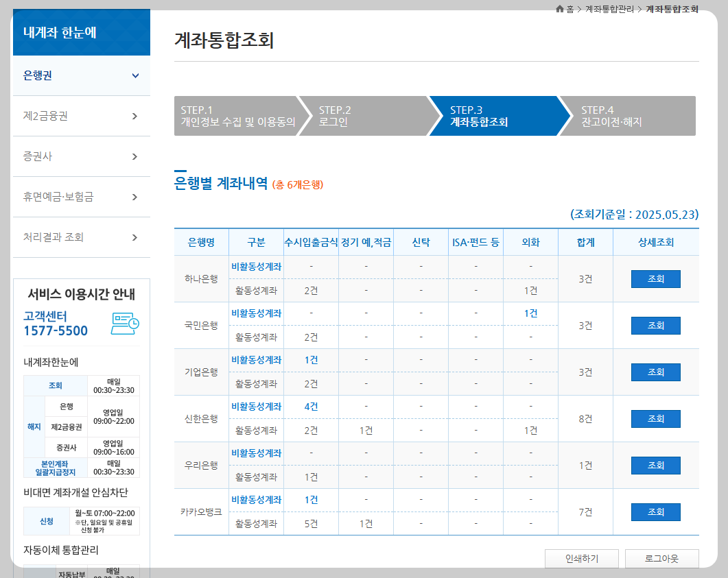Open 비활동성계좌 link for 카카오뱅크
Screen dimensions: 728x578
(257, 500)
